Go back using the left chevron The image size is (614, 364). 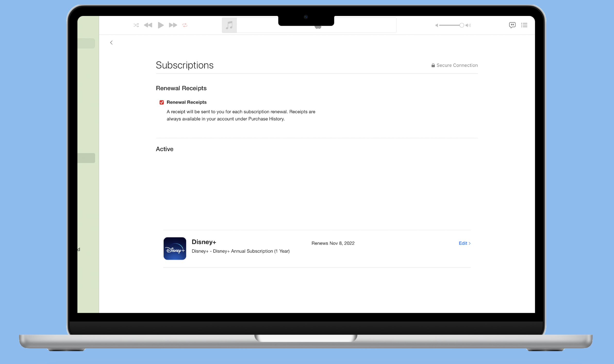tap(111, 43)
